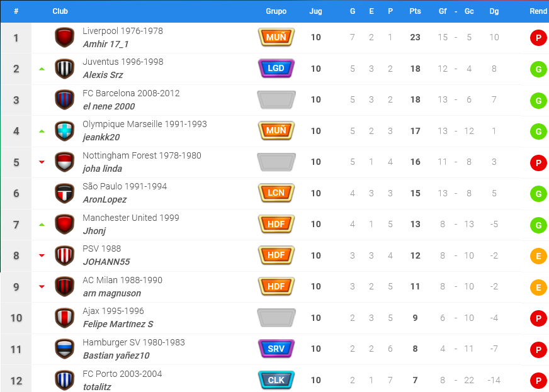549x392 pixels.
Task: Open the SRV group badge for Hamburger SV
Action: tap(276, 349)
